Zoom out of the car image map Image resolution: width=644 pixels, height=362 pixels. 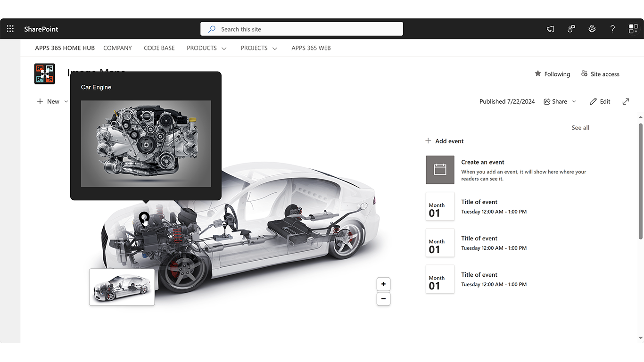click(383, 299)
